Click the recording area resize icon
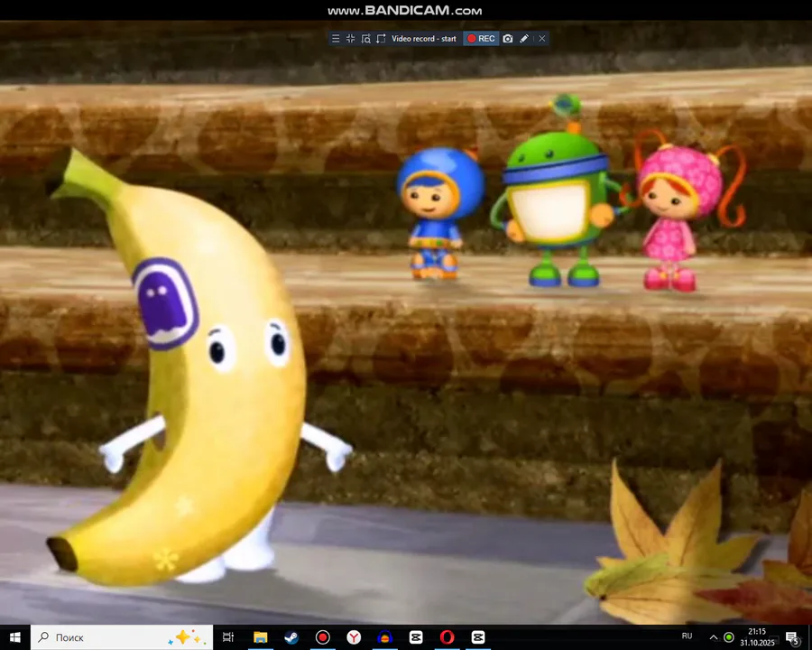The height and width of the screenshot is (650, 812). (381, 39)
